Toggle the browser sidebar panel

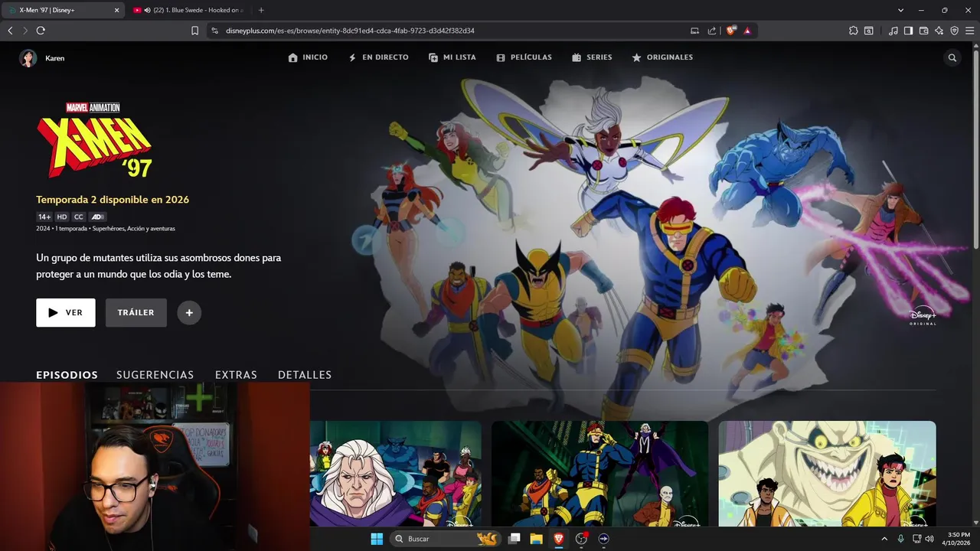click(908, 31)
